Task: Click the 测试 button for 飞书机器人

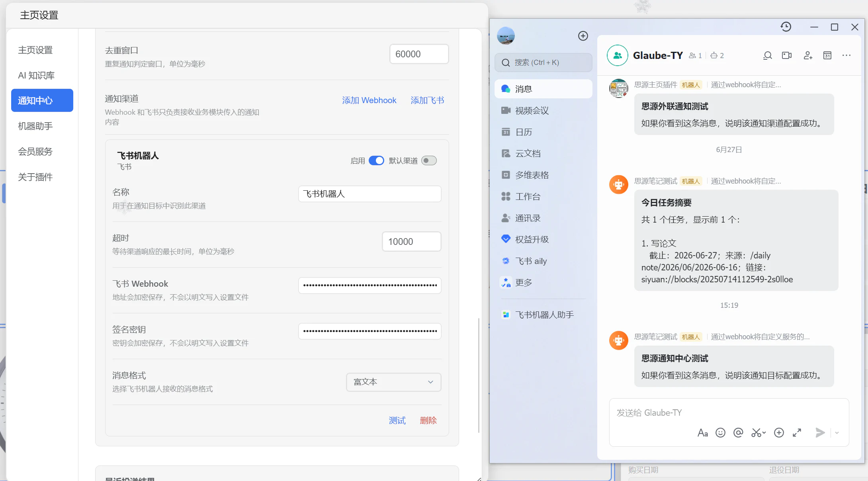Action: coord(397,420)
